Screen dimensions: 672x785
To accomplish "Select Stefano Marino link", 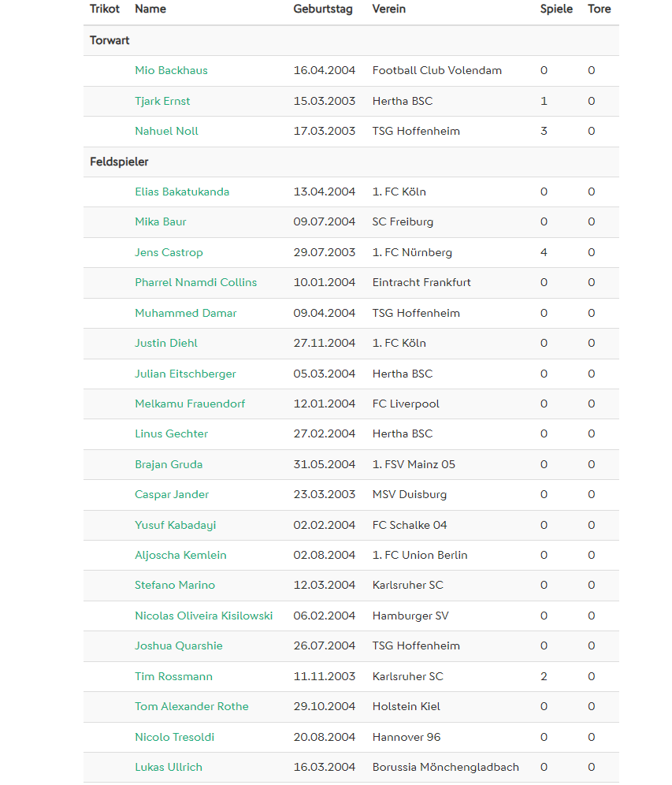I will pos(175,586).
